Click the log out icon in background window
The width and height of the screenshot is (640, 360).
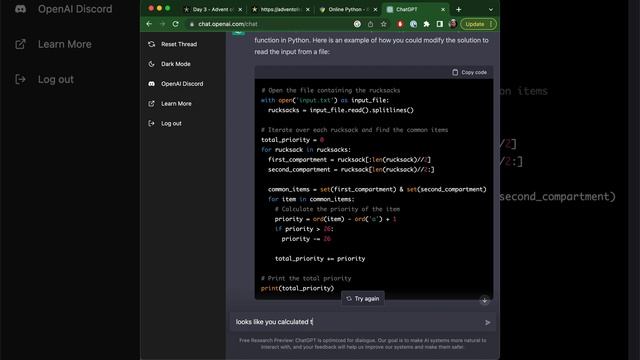click(x=20, y=79)
